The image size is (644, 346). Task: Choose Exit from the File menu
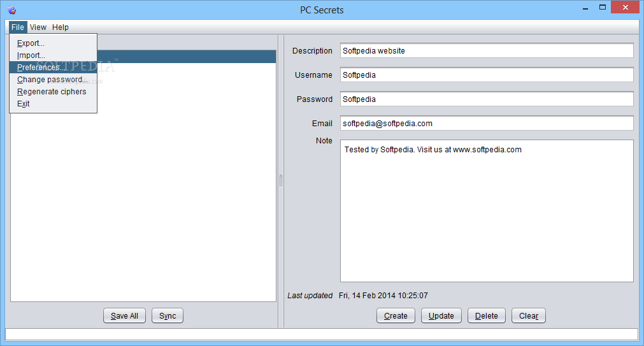[54, 104]
